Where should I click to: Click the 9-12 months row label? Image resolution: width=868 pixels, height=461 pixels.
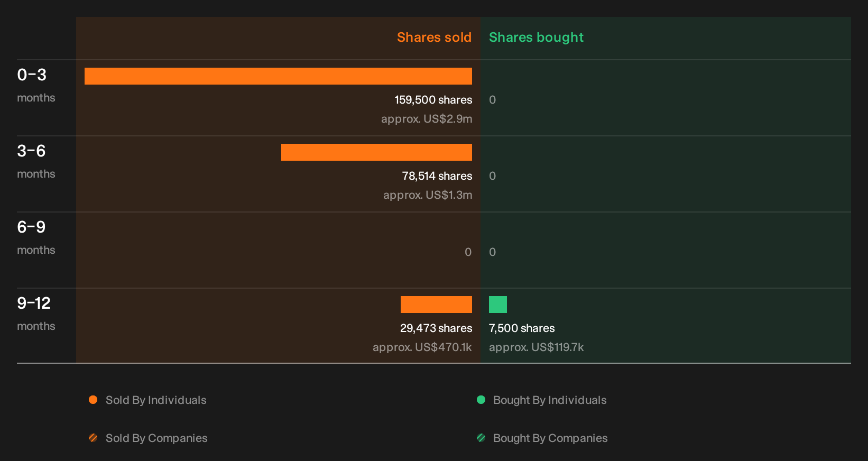pyautogui.click(x=36, y=314)
